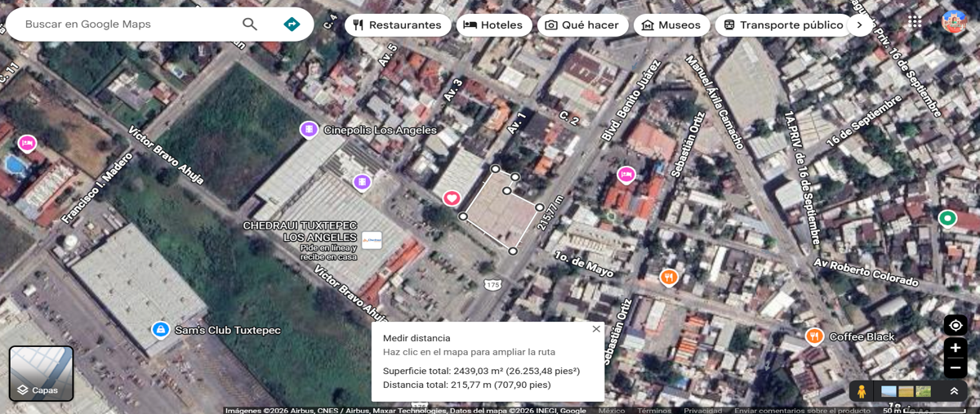This screenshot has width=980, height=414.
Task: Open the third imagery thumbnail in bottom strip
Action: click(923, 391)
